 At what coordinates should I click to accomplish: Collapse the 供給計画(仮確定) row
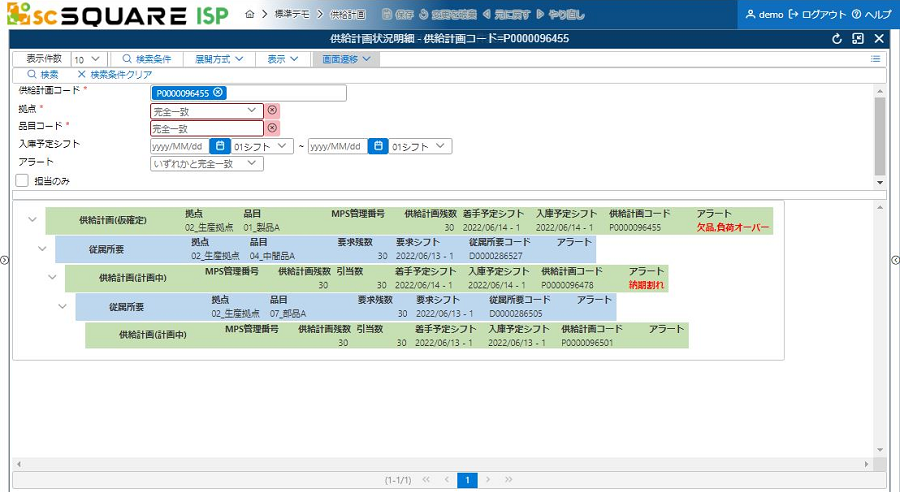point(32,219)
